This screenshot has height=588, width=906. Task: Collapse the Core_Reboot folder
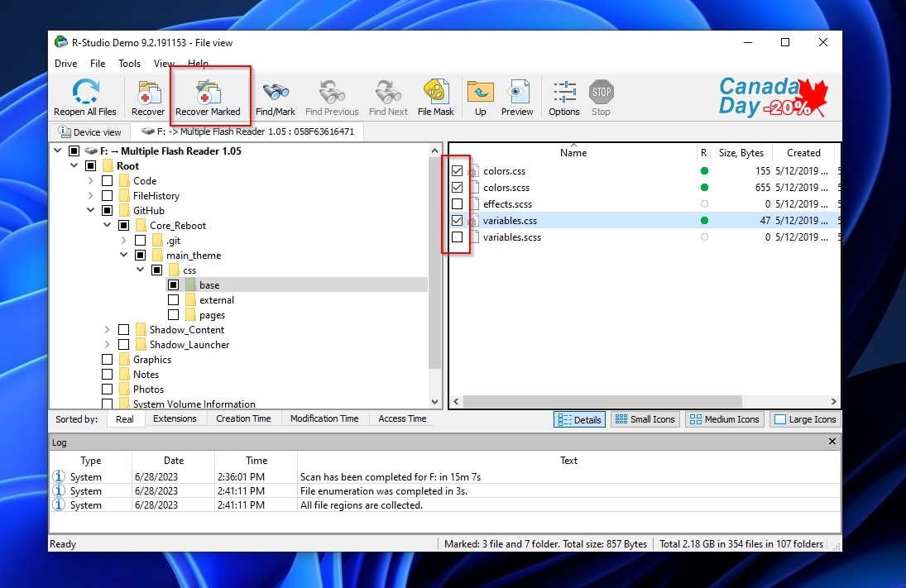[x=107, y=225]
